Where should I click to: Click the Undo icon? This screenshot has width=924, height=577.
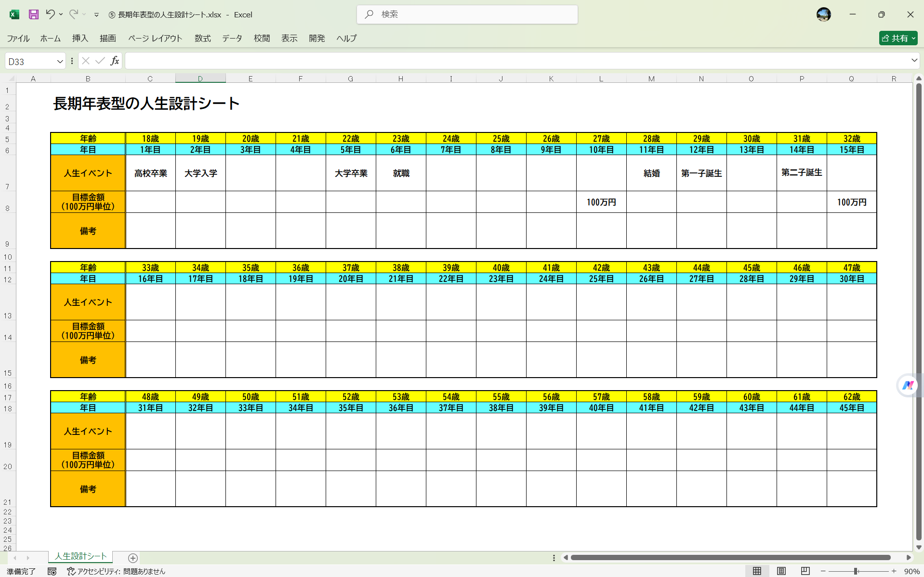coord(50,14)
